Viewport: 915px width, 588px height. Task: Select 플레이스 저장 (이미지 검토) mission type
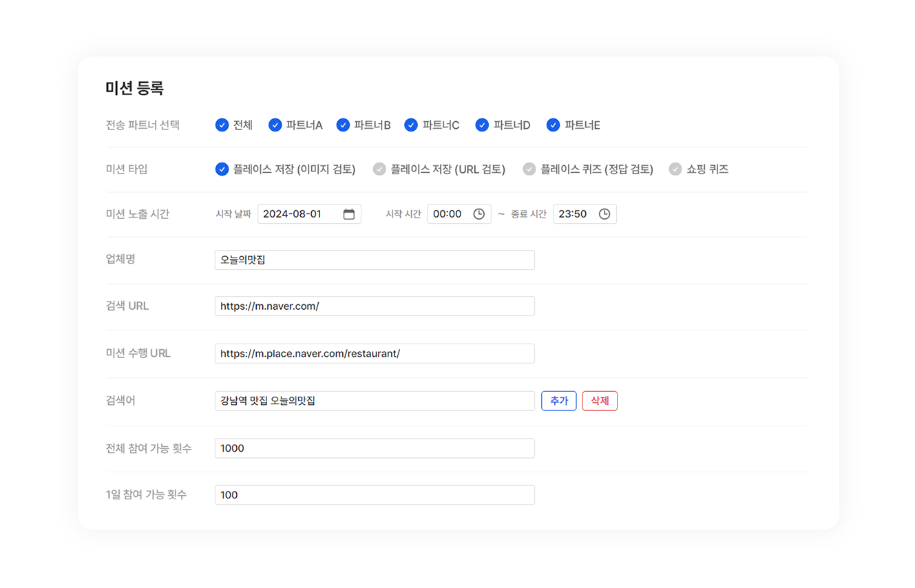pyautogui.click(x=222, y=169)
